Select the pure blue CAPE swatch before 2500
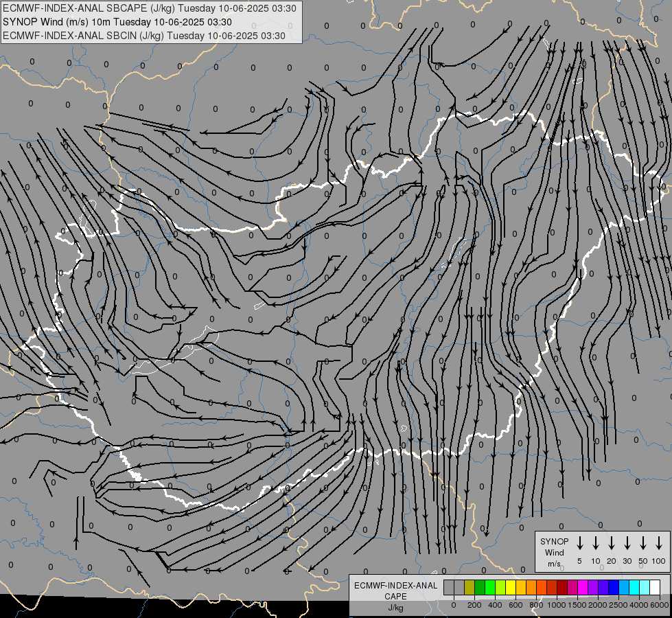 [x=614, y=587]
